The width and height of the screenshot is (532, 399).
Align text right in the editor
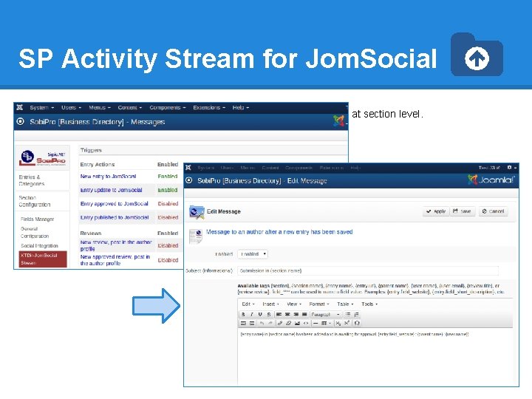click(x=296, y=315)
